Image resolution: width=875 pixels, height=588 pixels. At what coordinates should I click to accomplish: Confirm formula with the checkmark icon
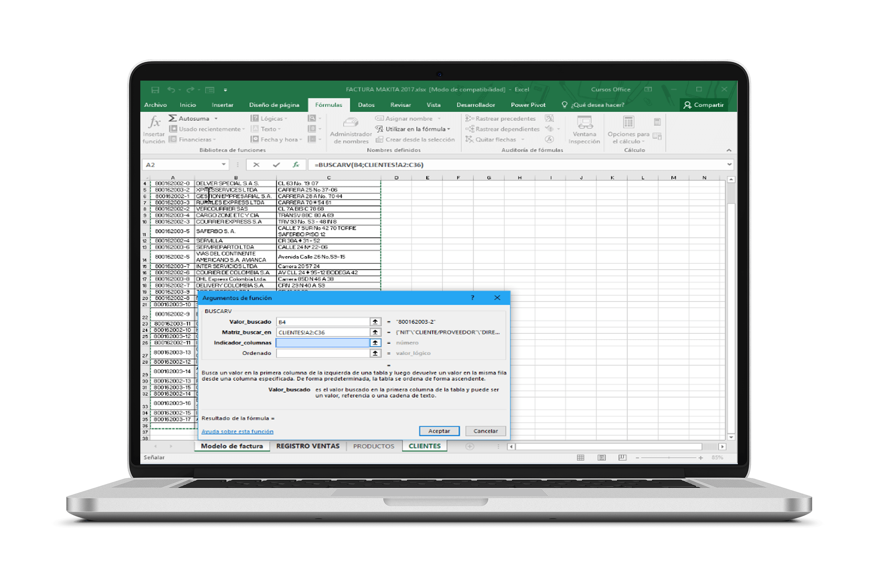click(277, 165)
